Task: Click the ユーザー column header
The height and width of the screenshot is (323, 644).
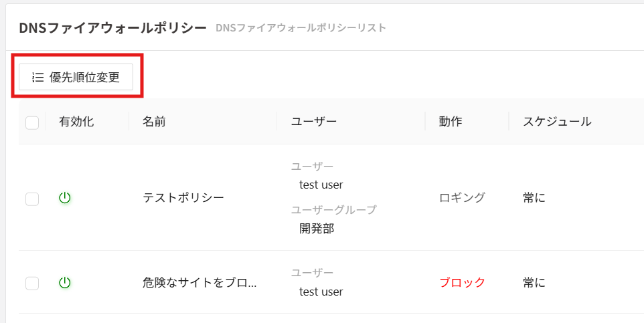Action: pyautogui.click(x=314, y=122)
